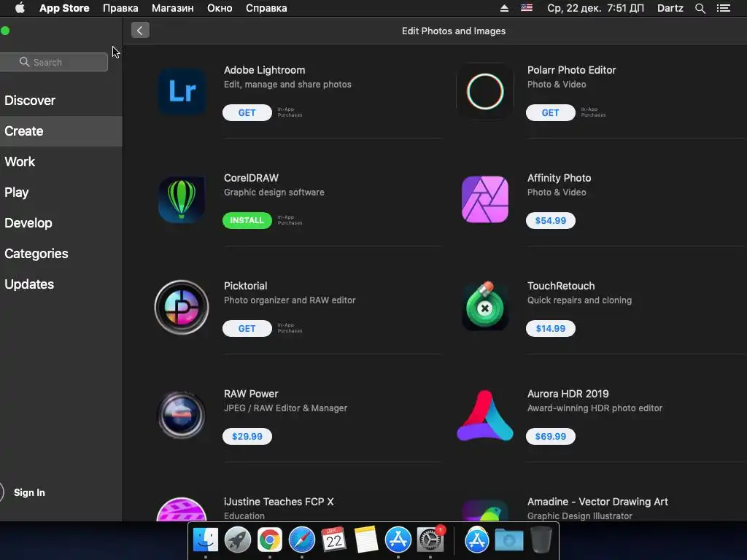This screenshot has width=747, height=560.
Task: Click the Amadine - Vector Drawing Art title
Action: tap(597, 502)
